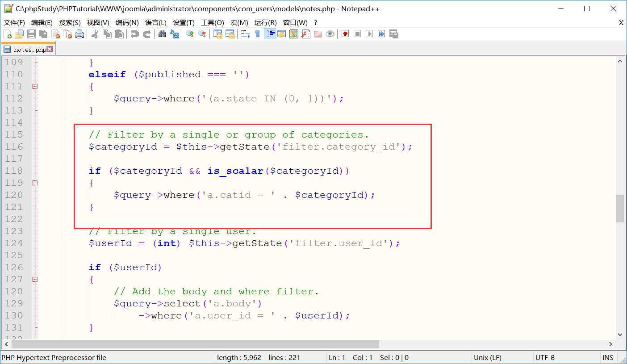Play back the recorded macro icon
The width and height of the screenshot is (627, 364).
(369, 34)
